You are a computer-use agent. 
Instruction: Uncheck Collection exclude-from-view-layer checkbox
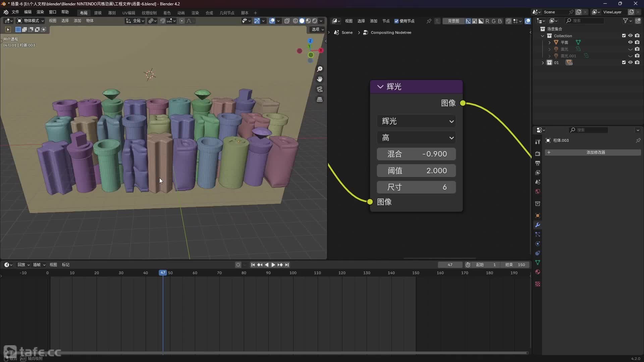click(x=624, y=36)
